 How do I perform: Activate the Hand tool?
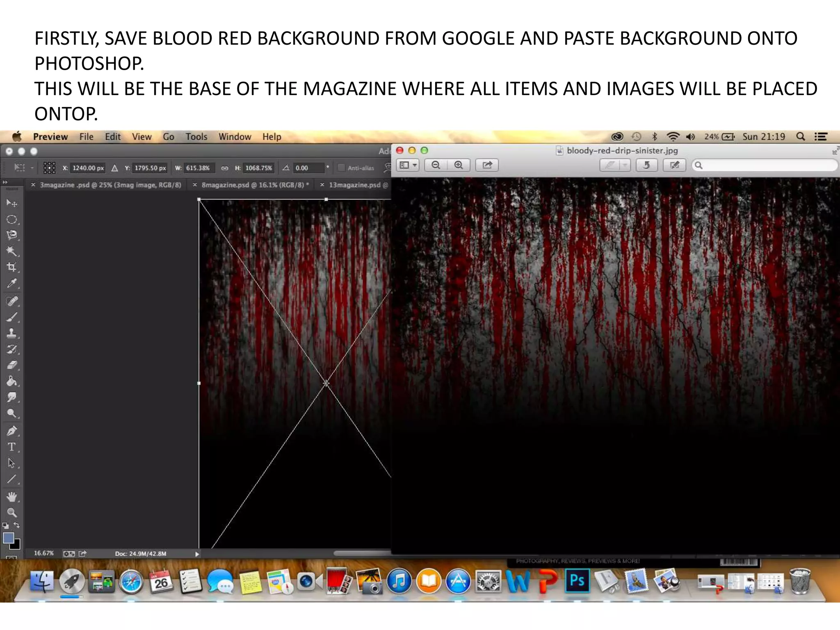11,497
